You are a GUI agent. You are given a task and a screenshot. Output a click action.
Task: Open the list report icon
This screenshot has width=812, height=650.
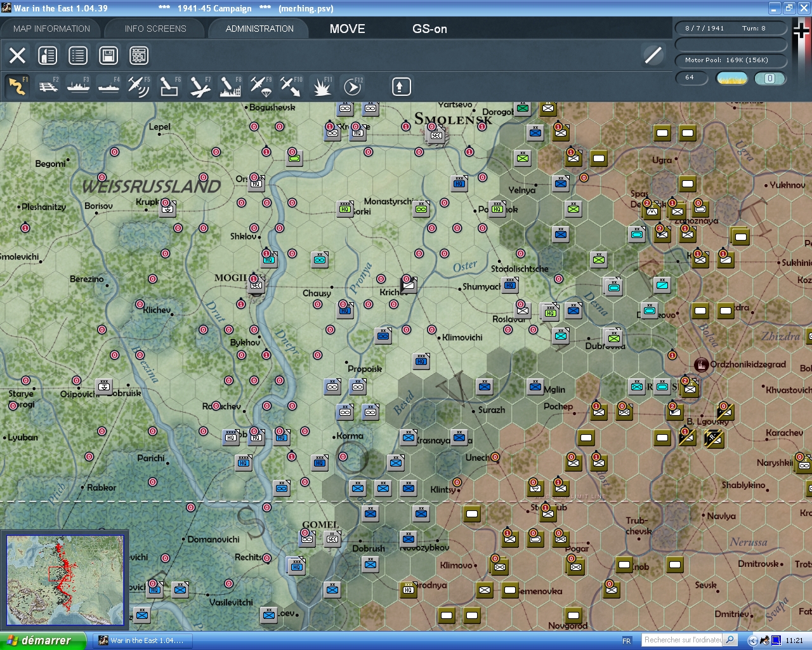78,56
